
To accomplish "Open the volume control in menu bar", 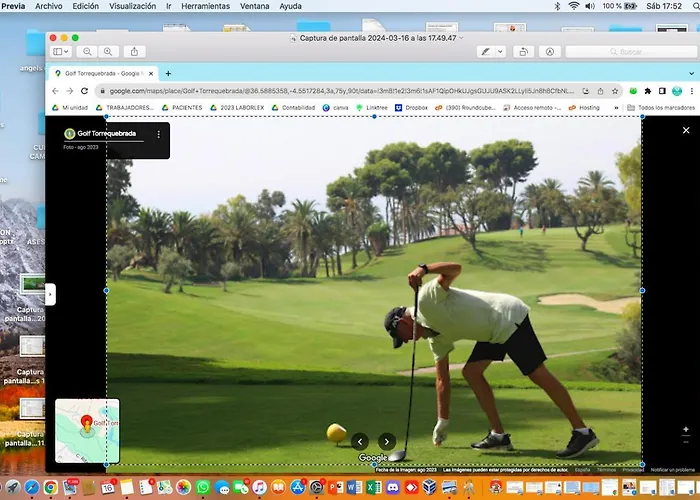I will pyautogui.click(x=590, y=6).
